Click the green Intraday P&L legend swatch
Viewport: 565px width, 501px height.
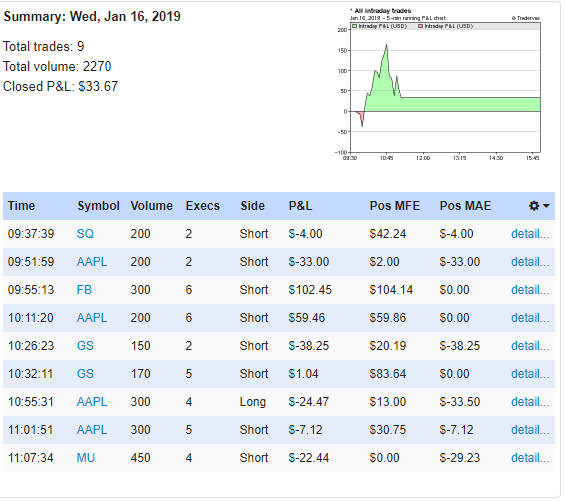coord(355,26)
